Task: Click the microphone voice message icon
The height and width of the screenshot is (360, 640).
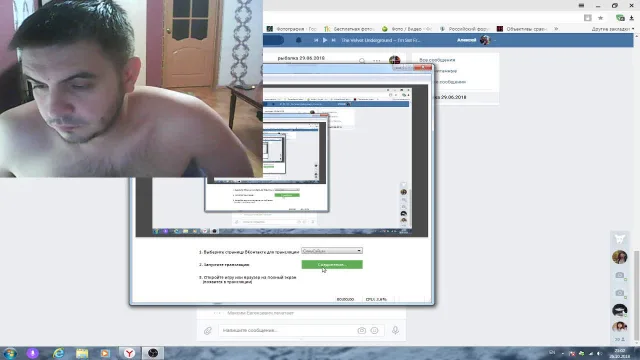Action: (395, 330)
